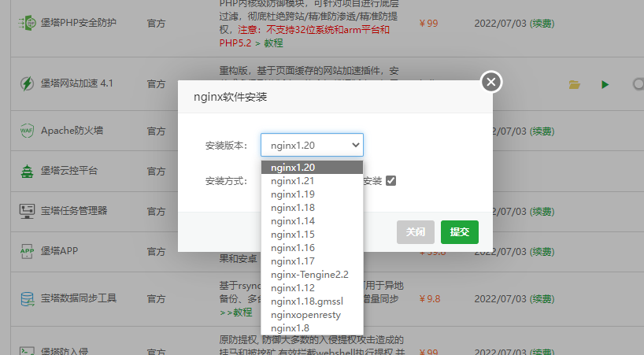The height and width of the screenshot is (355, 644).
Task: Click 堡塔PHP安全防护 plugin name
Action: click(x=79, y=23)
